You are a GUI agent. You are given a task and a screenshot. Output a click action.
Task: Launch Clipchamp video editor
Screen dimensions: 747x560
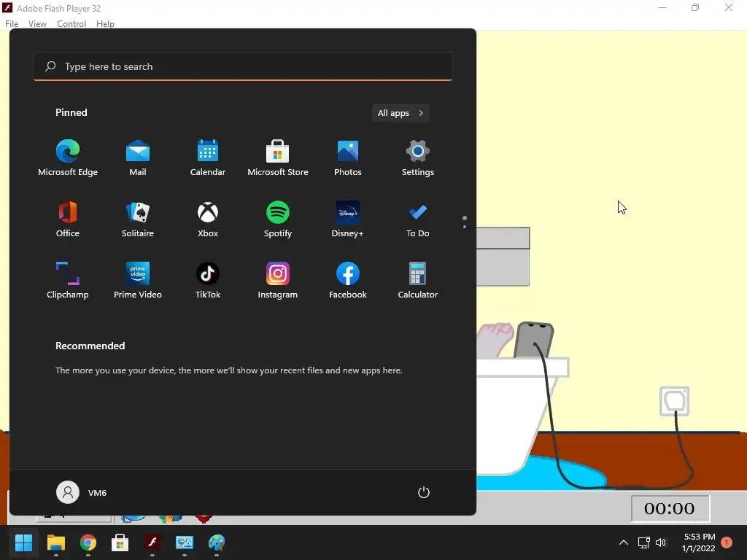pos(68,281)
